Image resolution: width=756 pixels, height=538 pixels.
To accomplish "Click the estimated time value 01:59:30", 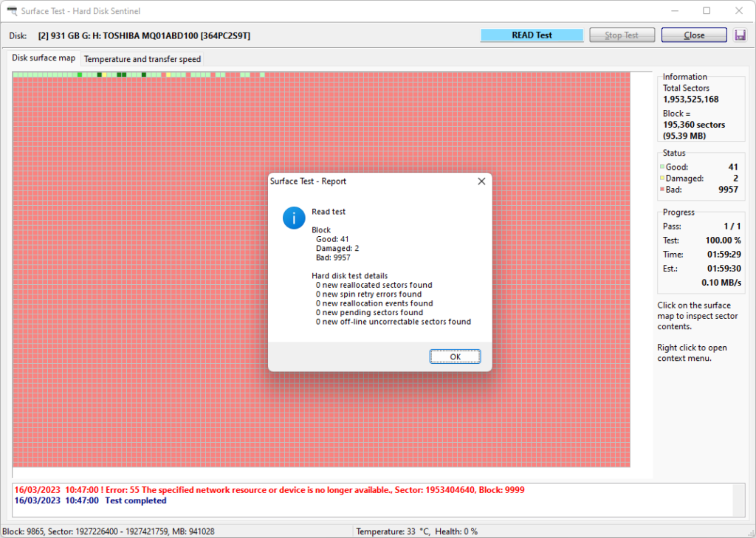I will tap(724, 269).
